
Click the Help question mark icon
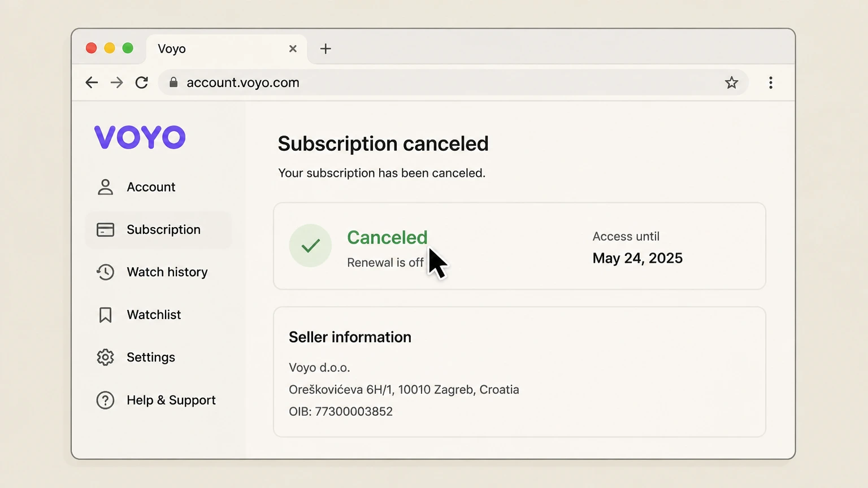(x=105, y=400)
